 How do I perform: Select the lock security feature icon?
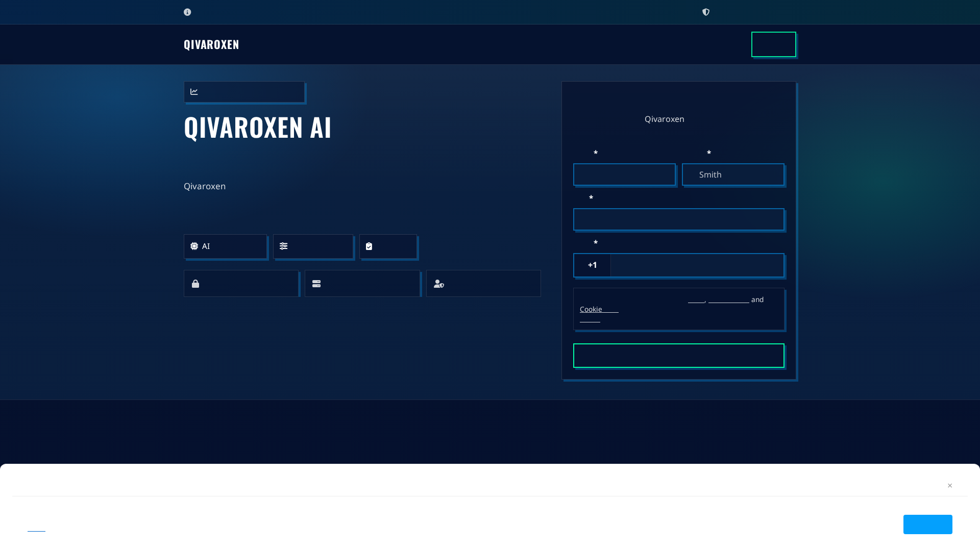pyautogui.click(x=241, y=283)
